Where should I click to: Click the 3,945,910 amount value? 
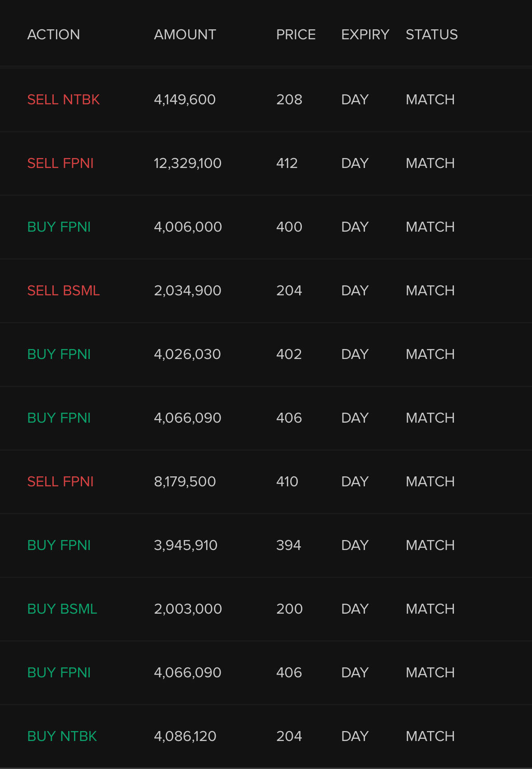point(185,545)
